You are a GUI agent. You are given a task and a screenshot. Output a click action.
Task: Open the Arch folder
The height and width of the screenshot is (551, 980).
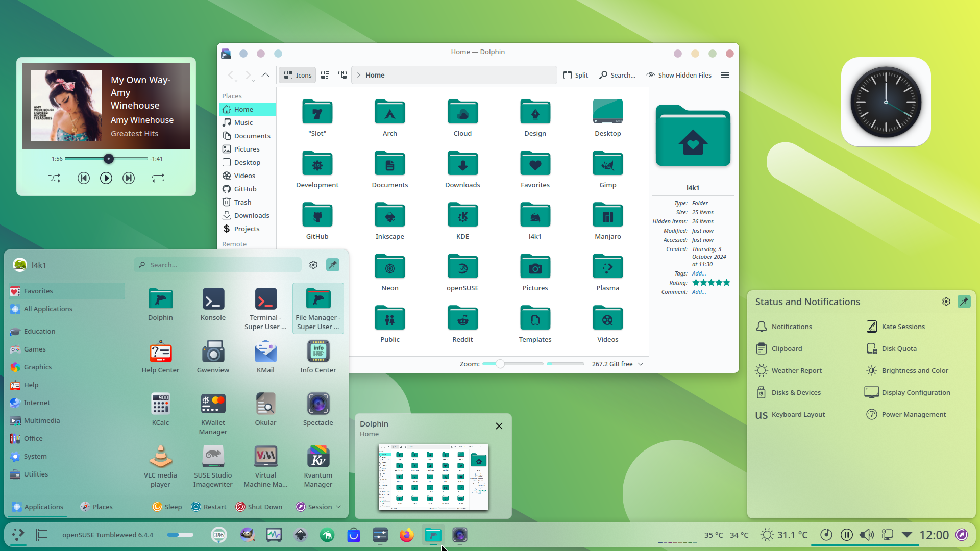coord(389,118)
